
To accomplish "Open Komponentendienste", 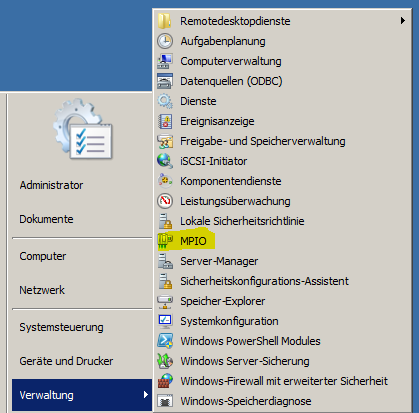I will coord(282,181).
